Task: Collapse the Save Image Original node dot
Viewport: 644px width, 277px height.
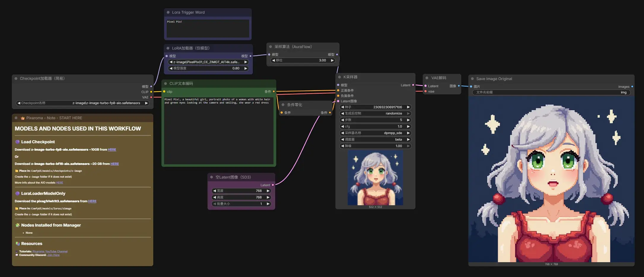Action: coord(472,79)
